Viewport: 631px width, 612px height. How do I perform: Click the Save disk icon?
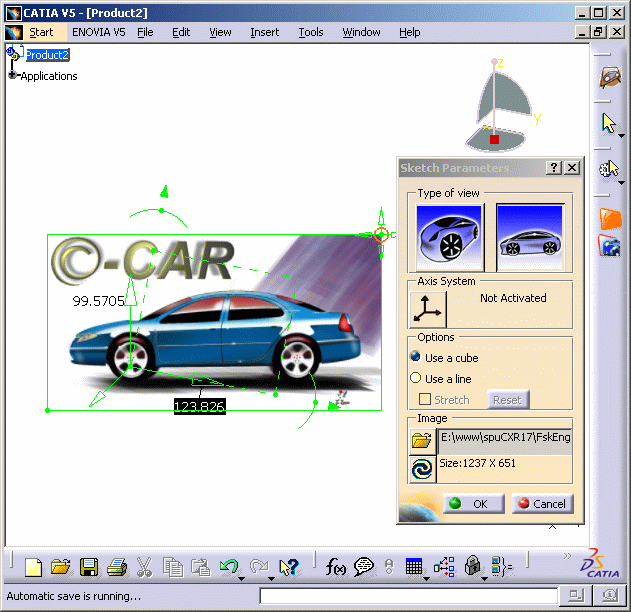89,567
